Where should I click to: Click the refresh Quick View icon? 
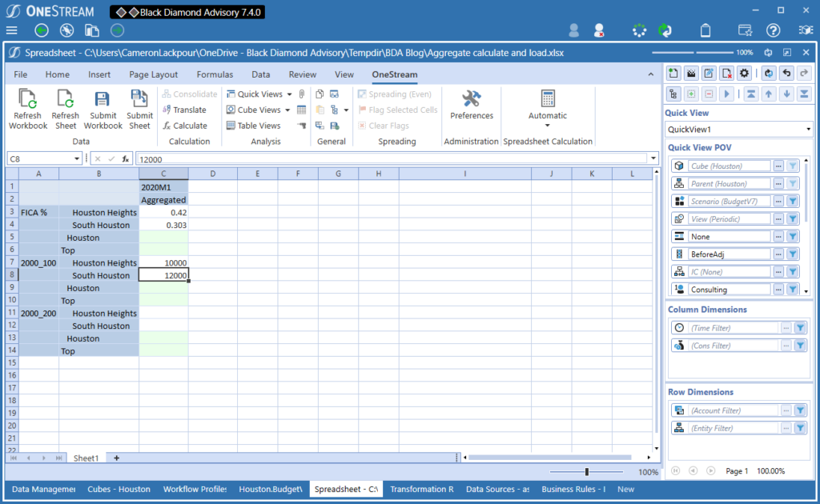tap(768, 74)
